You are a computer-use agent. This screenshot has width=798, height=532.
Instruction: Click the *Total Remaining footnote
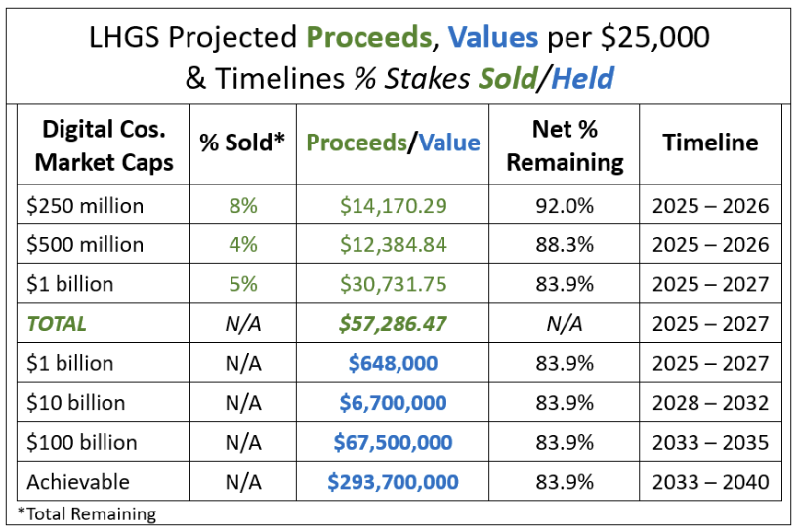87,513
